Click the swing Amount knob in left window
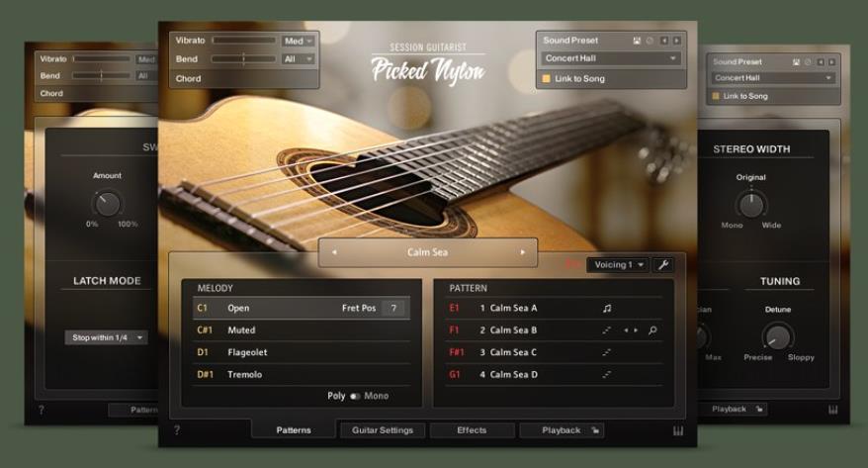 coord(107,204)
